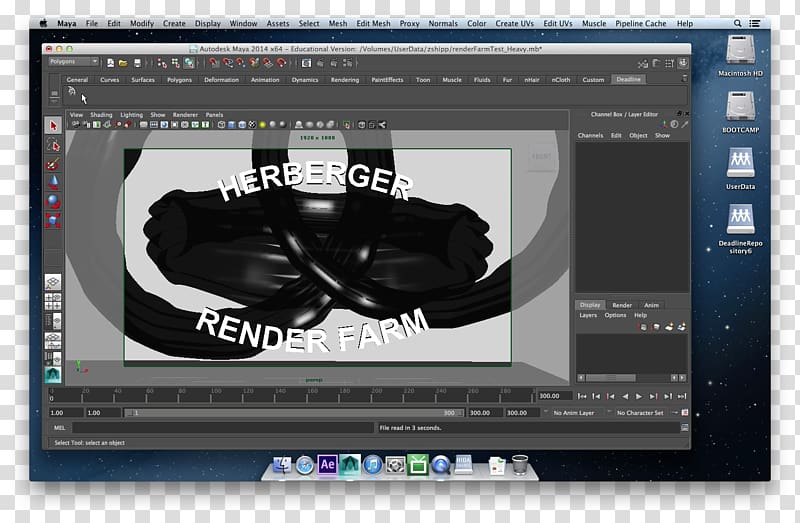Activate the Scale tool (cube icon)
The height and width of the screenshot is (523, 800).
(53, 220)
